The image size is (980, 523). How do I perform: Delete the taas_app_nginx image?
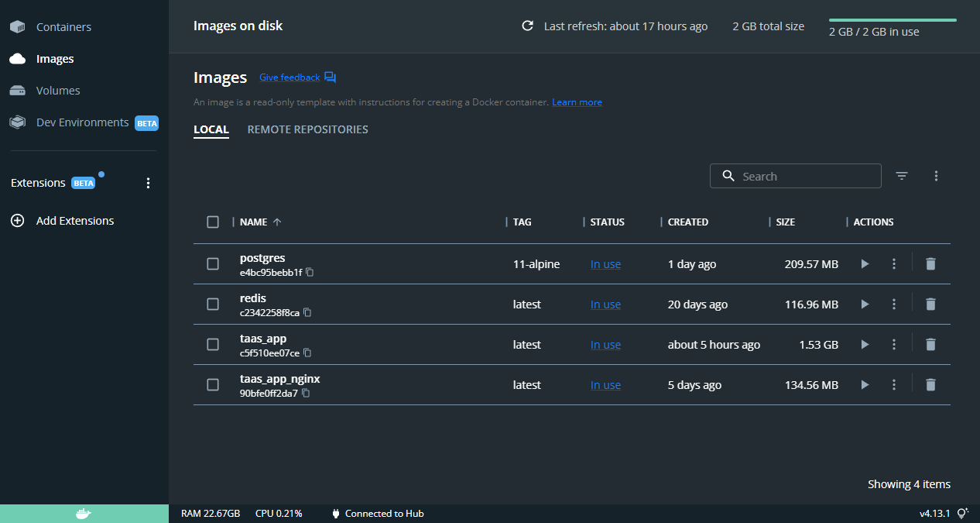930,385
